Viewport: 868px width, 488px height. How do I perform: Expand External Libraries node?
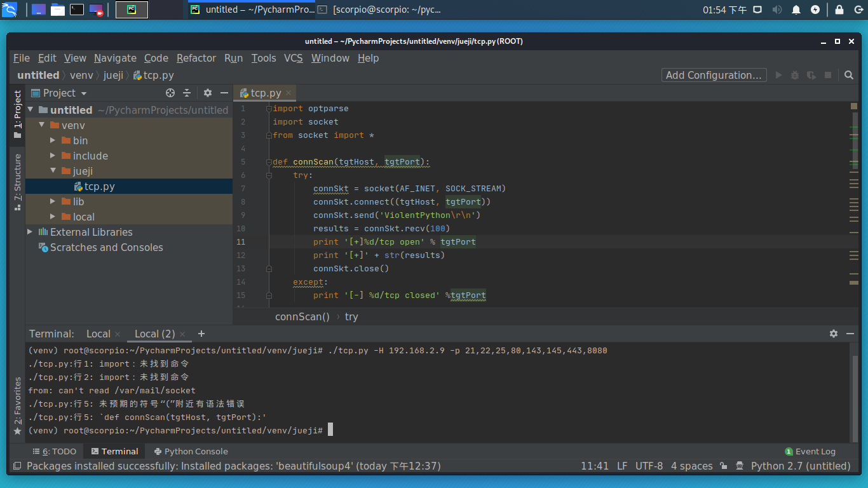(x=30, y=232)
